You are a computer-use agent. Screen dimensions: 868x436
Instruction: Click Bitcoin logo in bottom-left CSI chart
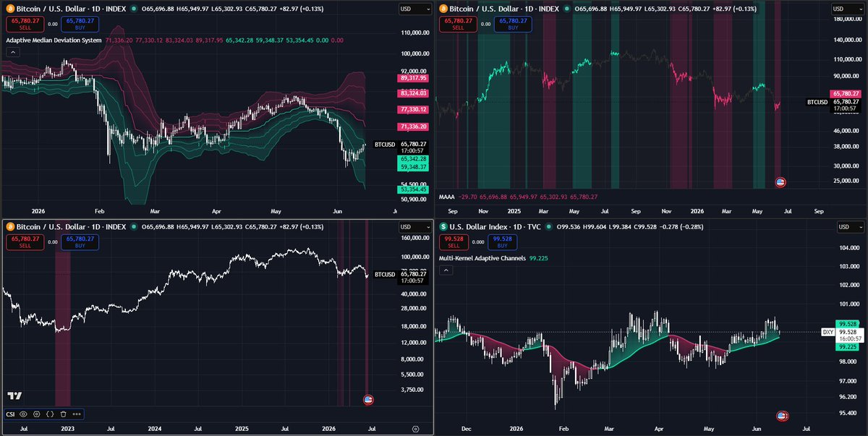pos(11,227)
